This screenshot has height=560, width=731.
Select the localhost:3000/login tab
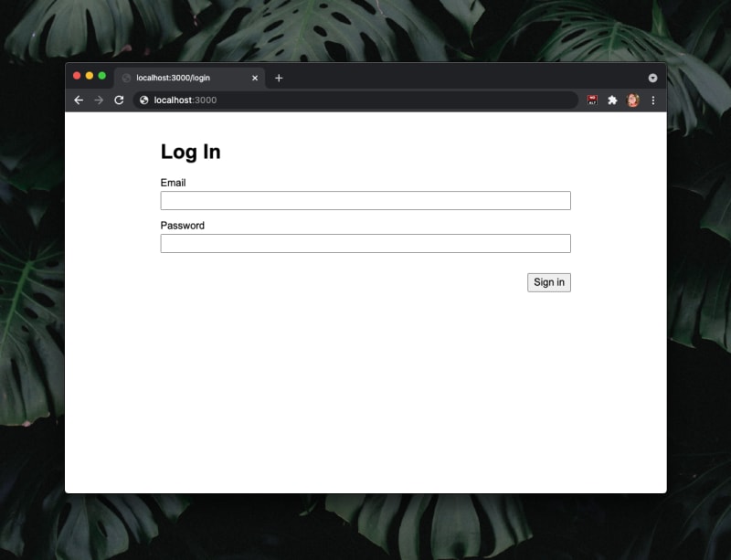pyautogui.click(x=190, y=78)
